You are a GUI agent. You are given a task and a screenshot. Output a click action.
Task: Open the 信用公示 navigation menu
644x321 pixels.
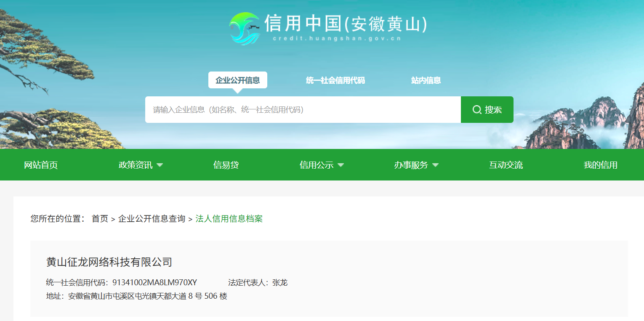(317, 165)
